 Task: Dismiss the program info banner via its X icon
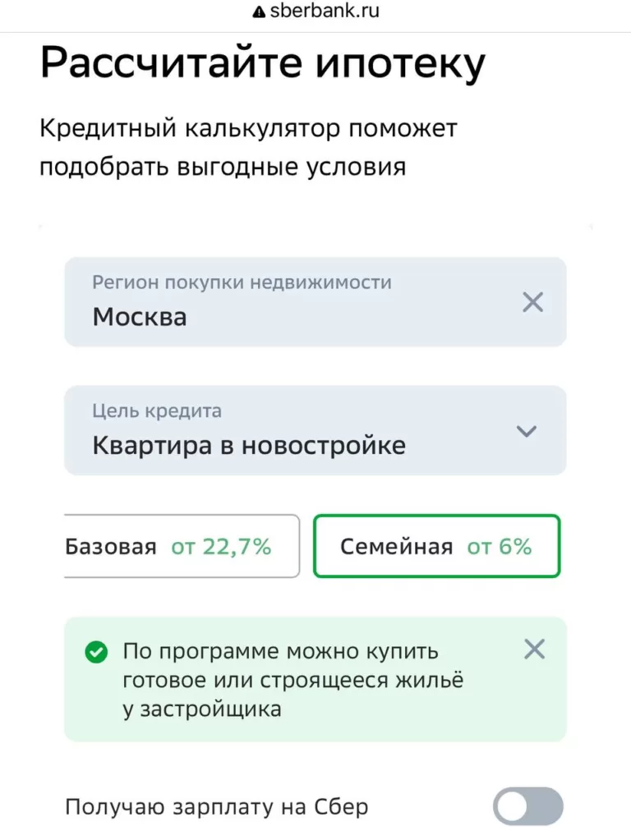click(534, 649)
